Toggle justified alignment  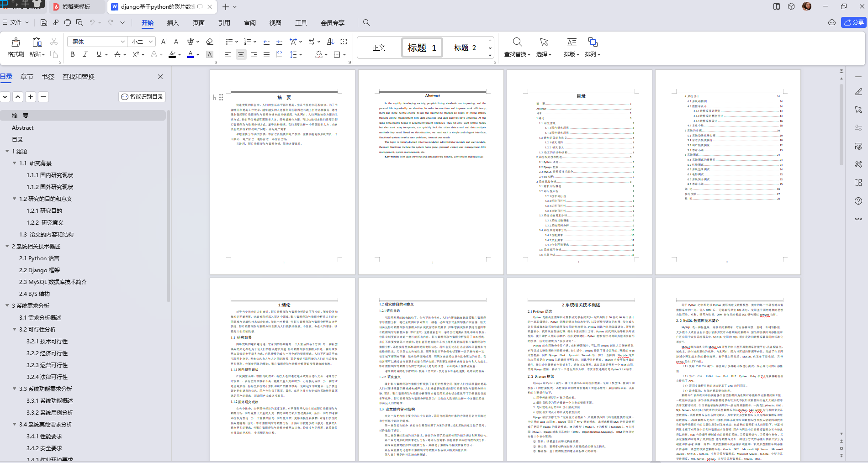[266, 54]
